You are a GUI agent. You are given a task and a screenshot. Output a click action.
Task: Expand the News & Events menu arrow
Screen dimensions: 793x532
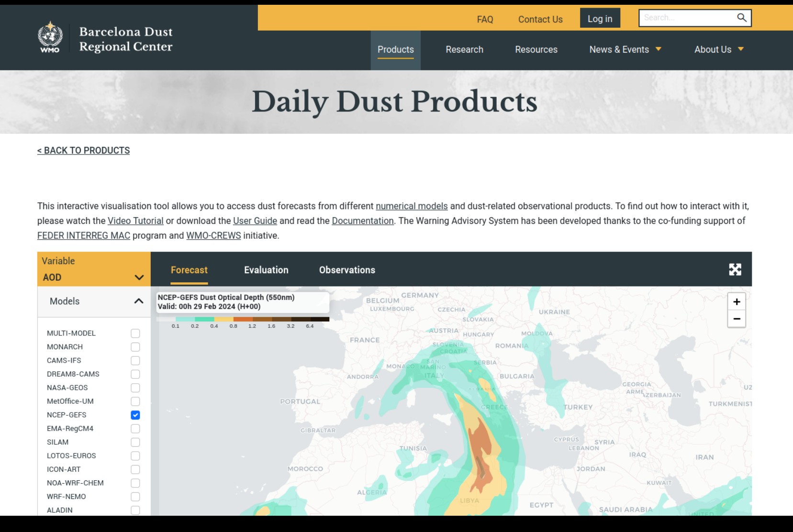pyautogui.click(x=659, y=49)
